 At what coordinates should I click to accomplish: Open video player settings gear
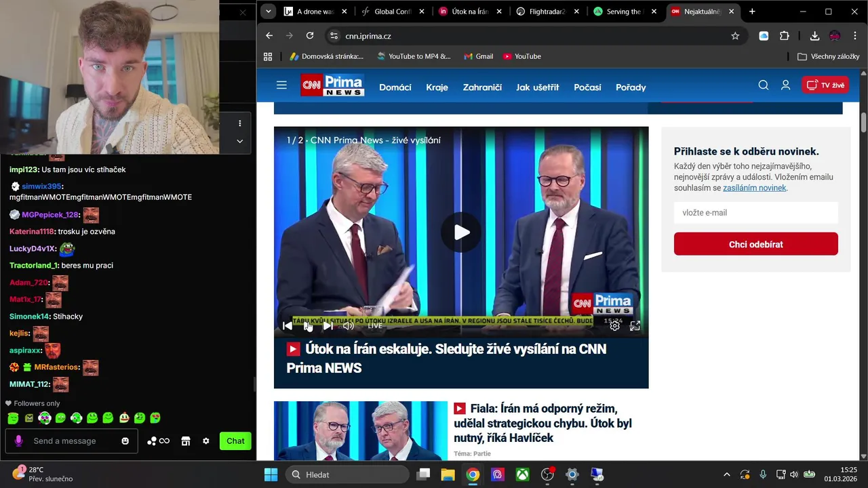pyautogui.click(x=614, y=326)
